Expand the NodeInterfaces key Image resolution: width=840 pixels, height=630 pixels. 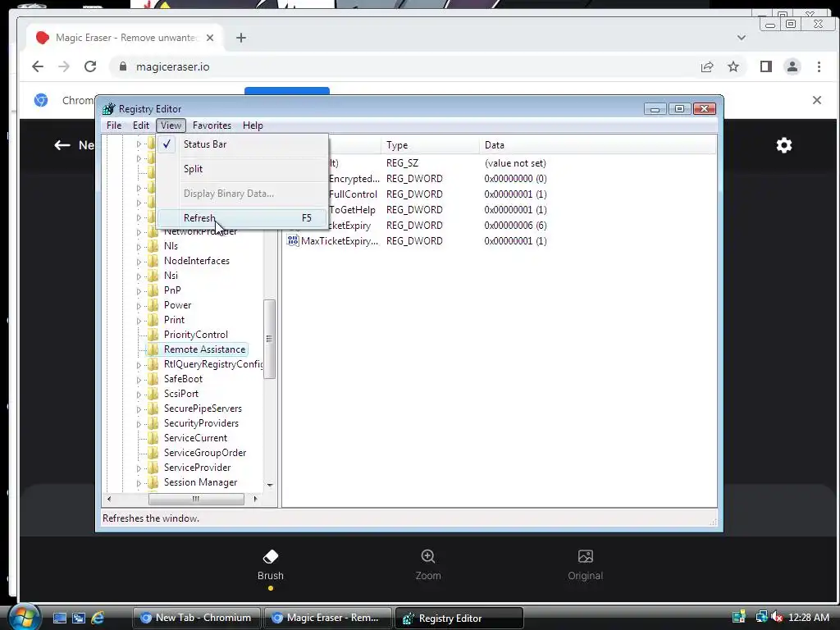(x=139, y=262)
